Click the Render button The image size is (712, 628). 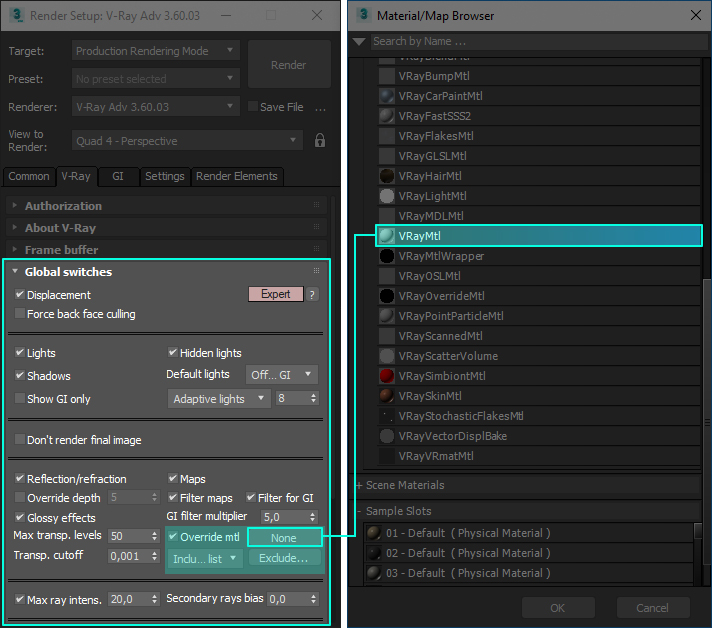pos(289,64)
